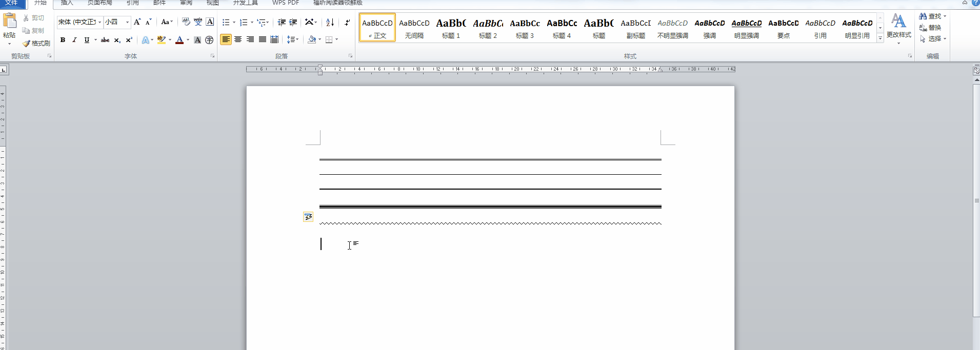Click the 复制 (Copy) button
The image size is (980, 350).
(34, 31)
